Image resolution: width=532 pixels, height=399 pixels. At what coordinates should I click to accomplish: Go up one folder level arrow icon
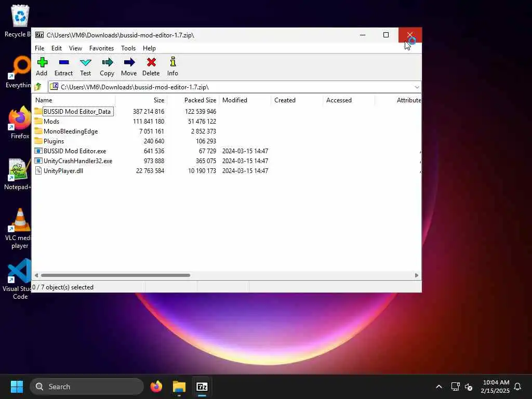click(37, 87)
